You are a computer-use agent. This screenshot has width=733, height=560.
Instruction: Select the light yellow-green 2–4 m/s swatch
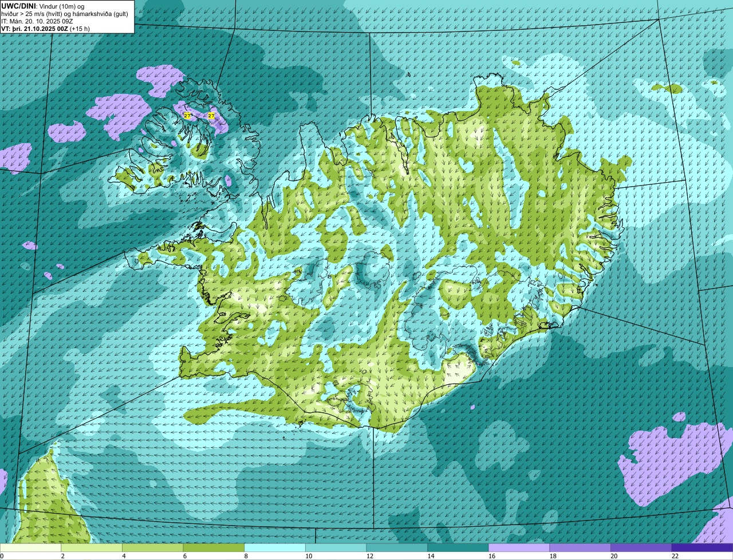[92, 547]
